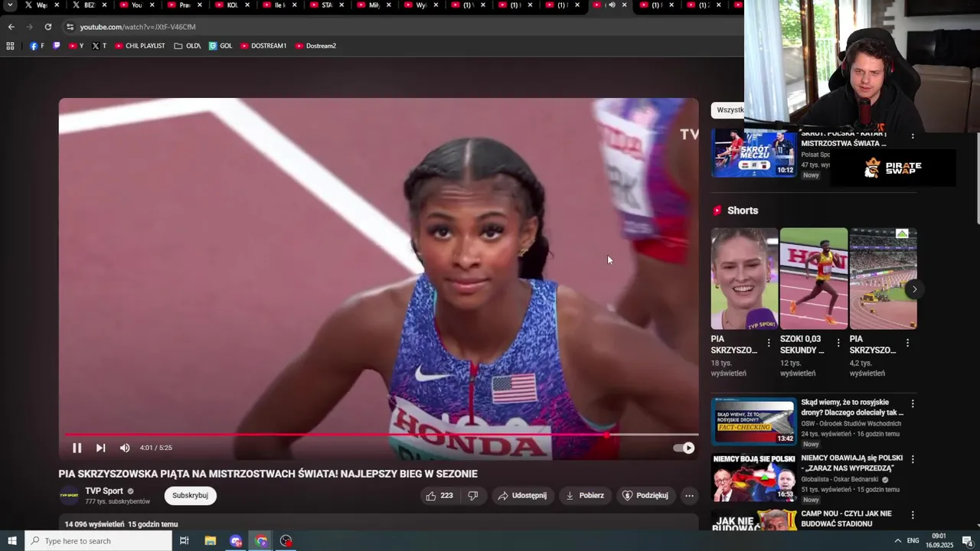Viewport: 980px width, 551px height.
Task: Open options for first PIA SKRZYSZO... Short
Action: tap(769, 343)
